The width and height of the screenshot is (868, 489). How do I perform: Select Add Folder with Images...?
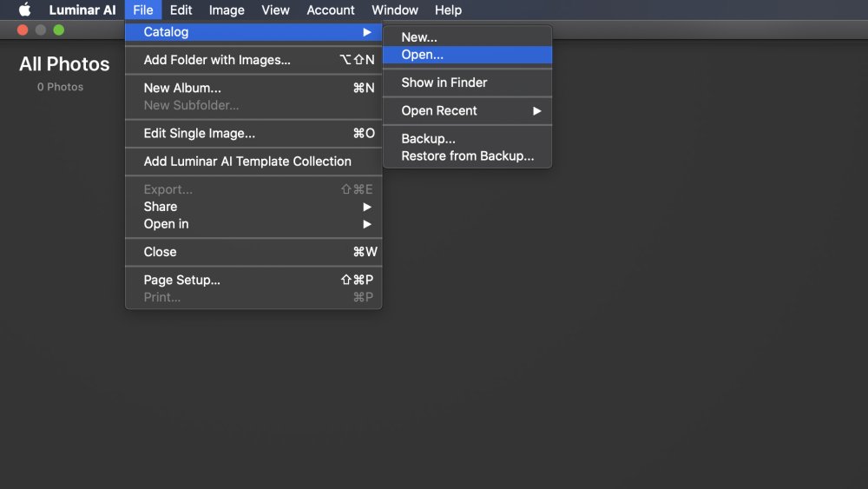coord(253,60)
